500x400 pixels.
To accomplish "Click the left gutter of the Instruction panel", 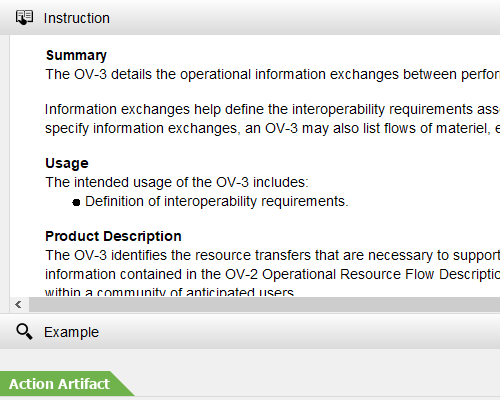I will tap(5, 173).
